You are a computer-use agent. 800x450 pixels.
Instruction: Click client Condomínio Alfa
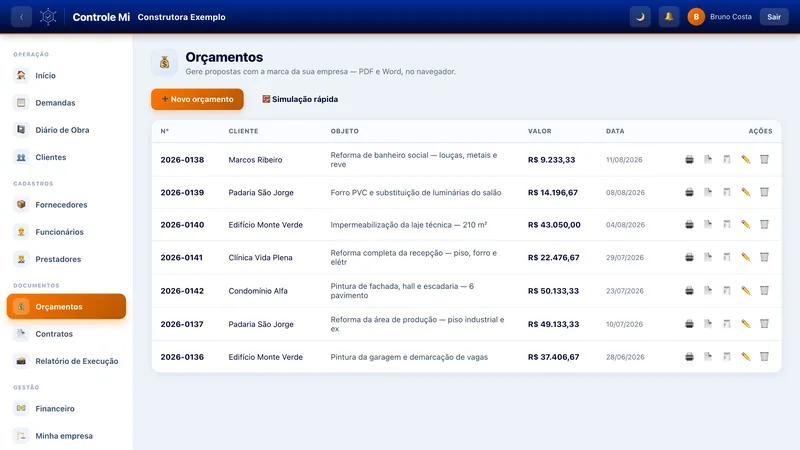258,291
